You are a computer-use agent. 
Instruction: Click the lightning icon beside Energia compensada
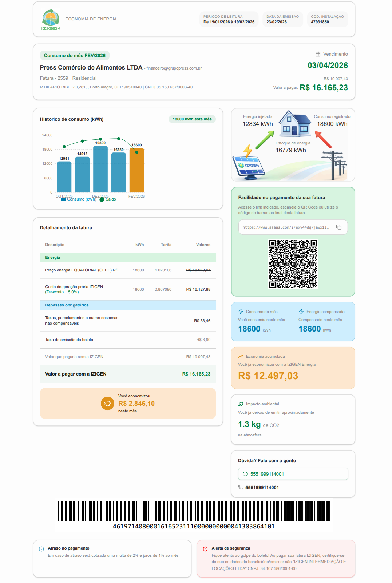[x=301, y=312]
